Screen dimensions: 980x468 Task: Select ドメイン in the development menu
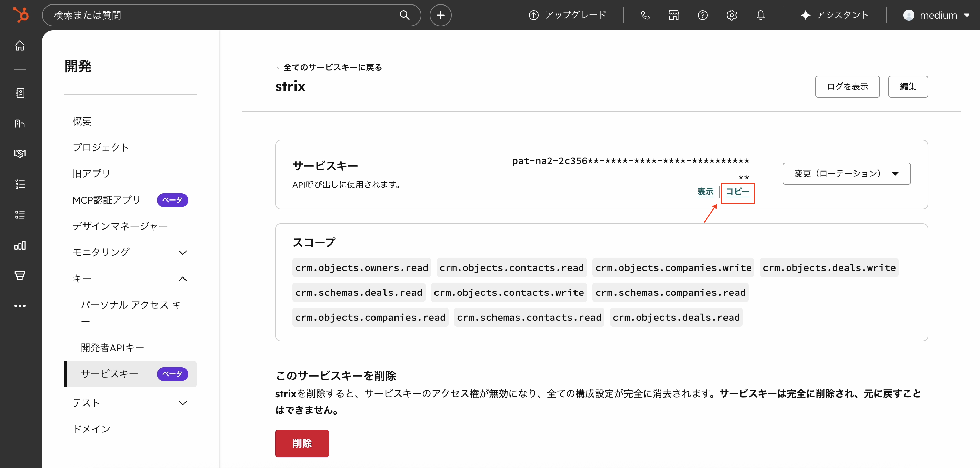[91, 429]
